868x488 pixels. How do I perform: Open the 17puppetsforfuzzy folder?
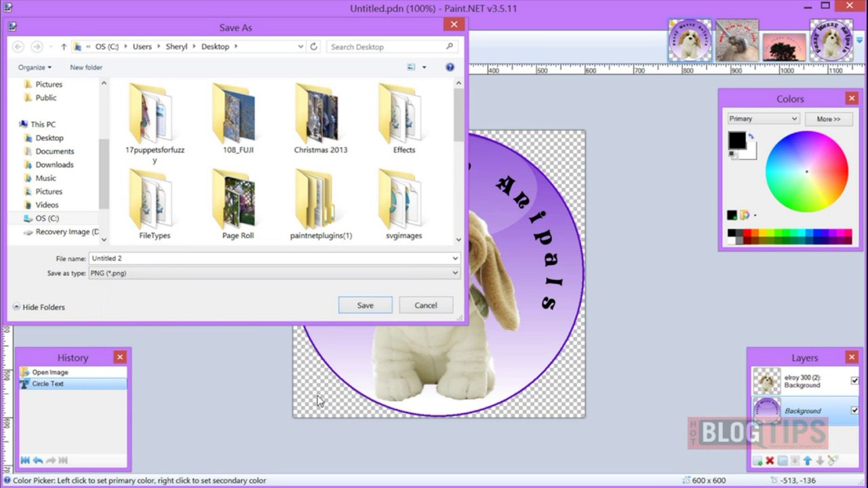(x=155, y=122)
